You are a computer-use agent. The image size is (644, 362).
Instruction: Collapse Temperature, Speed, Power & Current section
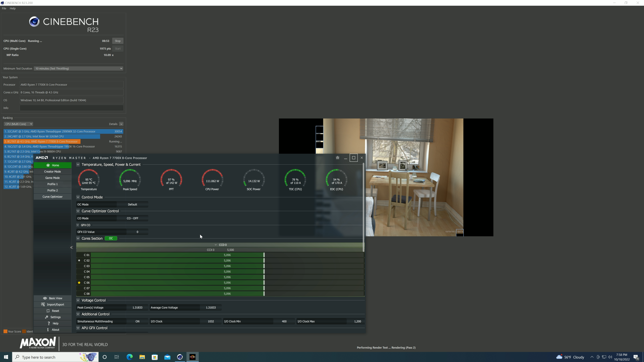[78, 164]
